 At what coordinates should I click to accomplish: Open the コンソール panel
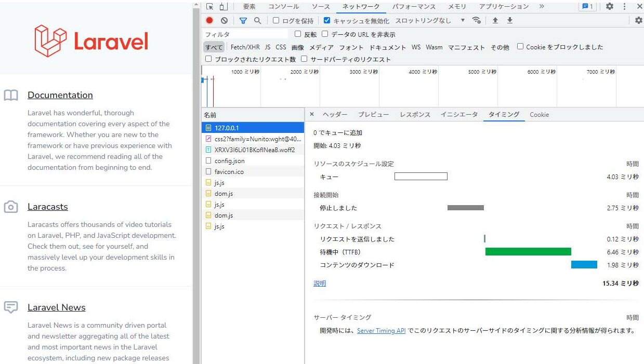coord(283,7)
